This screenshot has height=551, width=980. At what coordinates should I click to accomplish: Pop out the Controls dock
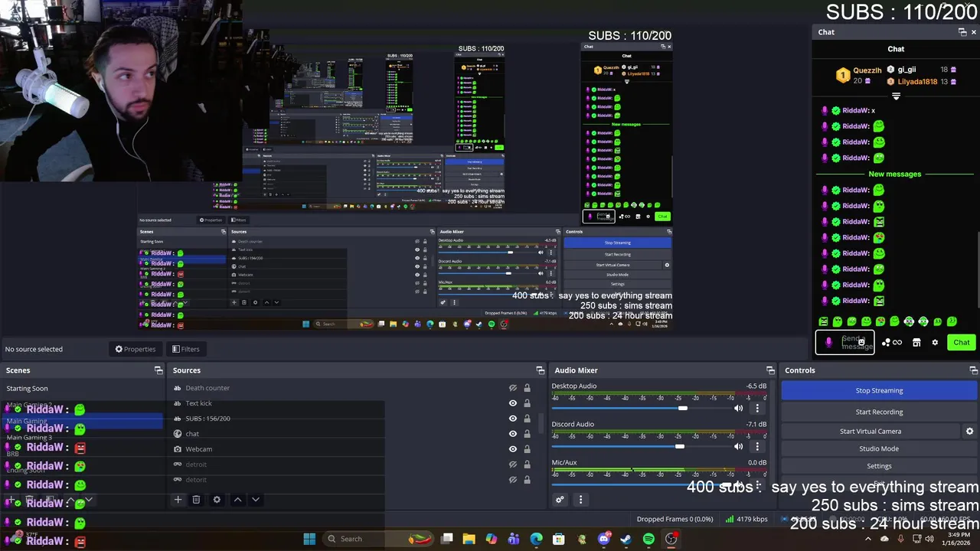tap(973, 370)
